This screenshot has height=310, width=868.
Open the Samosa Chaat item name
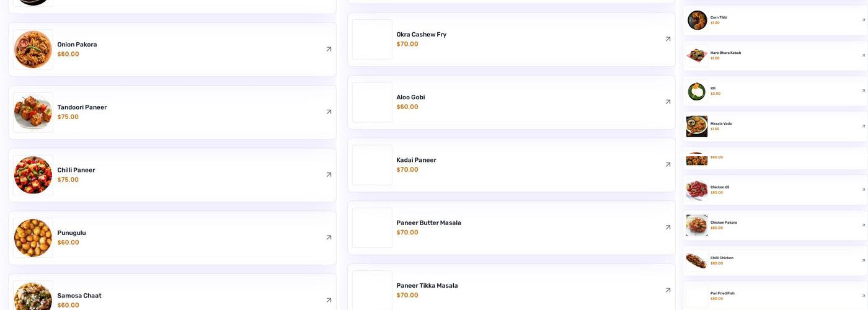79,296
